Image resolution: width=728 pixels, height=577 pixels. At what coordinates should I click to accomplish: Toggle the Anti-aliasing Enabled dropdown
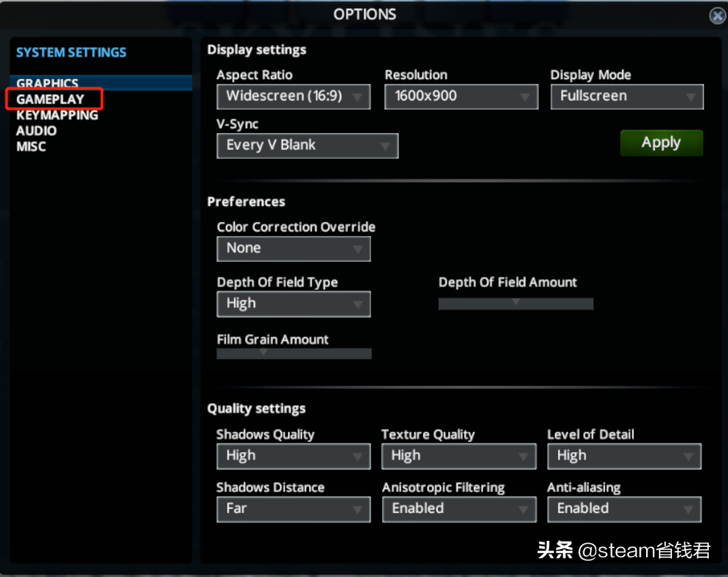624,509
